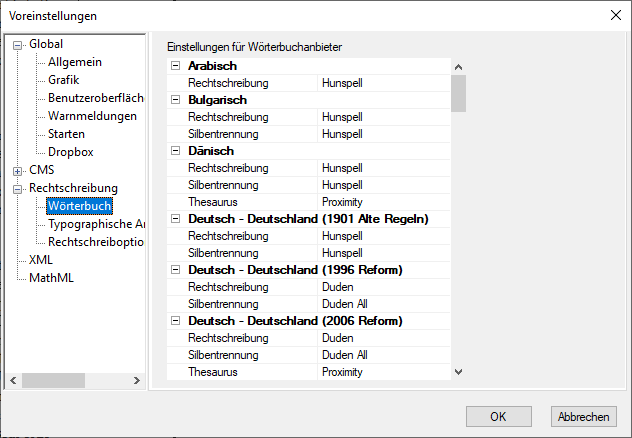Collapse the Rechtschreibung tree node
The height and width of the screenshot is (438, 632).
pos(17,188)
